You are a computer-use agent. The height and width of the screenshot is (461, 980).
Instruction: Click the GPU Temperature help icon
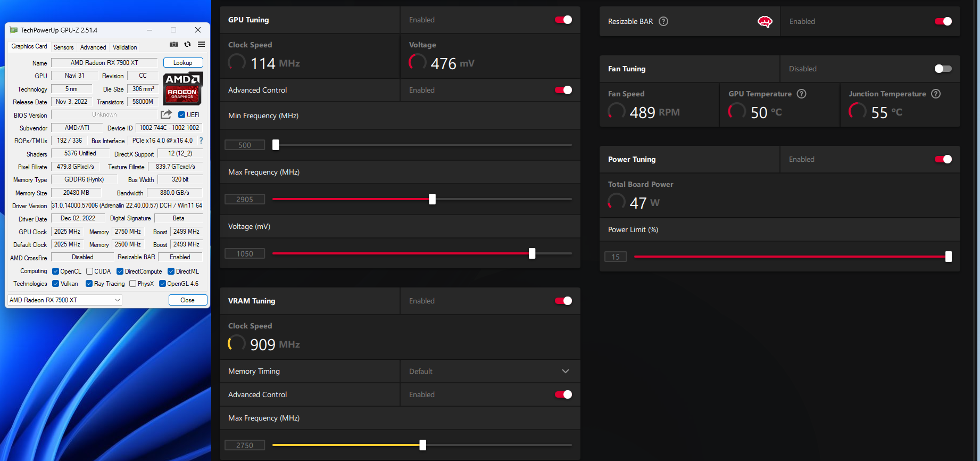801,94
